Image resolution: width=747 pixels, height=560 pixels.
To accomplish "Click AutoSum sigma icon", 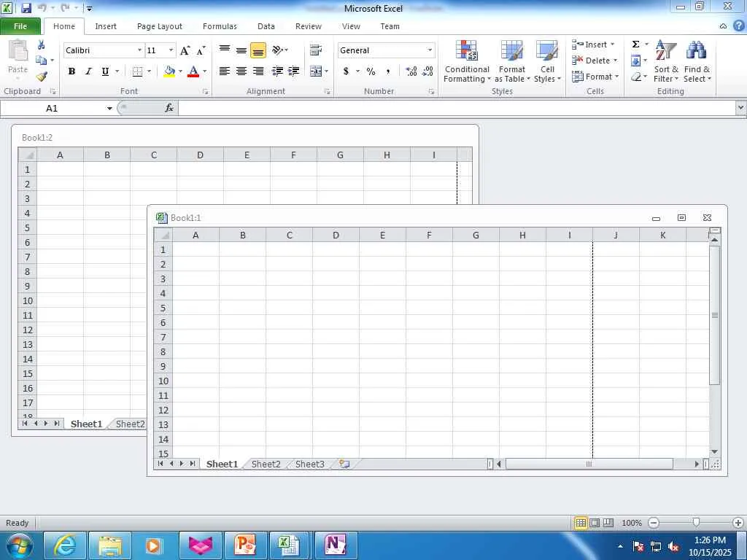I will [x=635, y=44].
